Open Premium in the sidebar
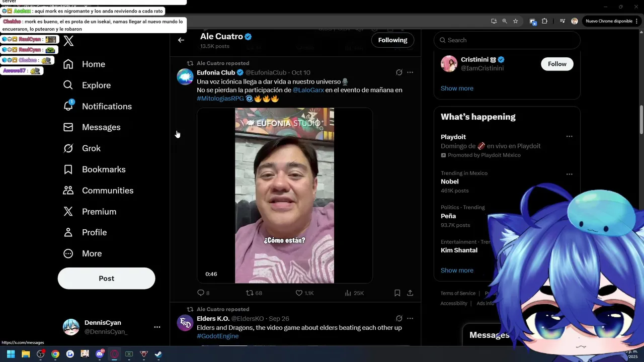The width and height of the screenshot is (644, 362). click(90, 212)
